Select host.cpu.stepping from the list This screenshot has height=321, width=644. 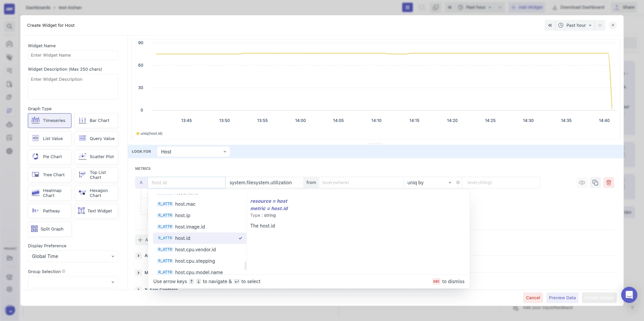pos(200,261)
